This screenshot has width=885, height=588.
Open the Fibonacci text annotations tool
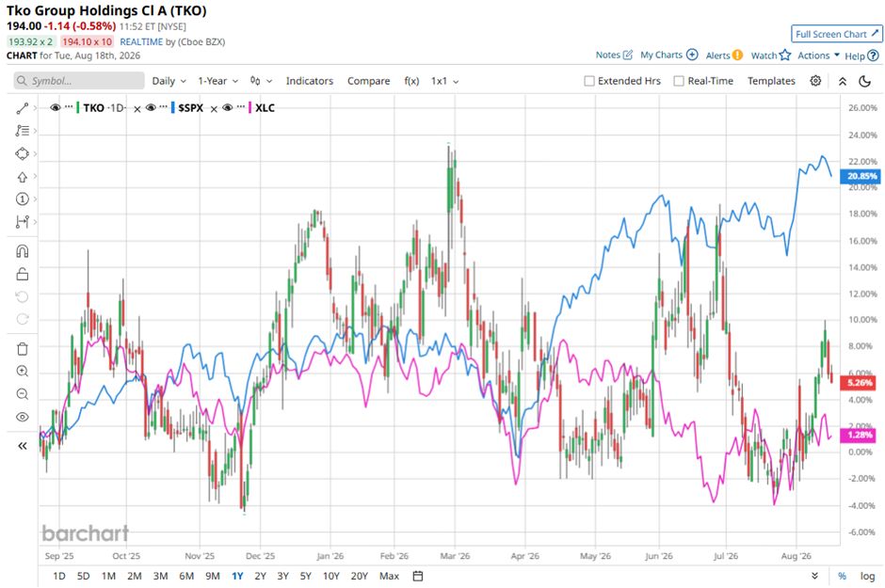tap(22, 131)
